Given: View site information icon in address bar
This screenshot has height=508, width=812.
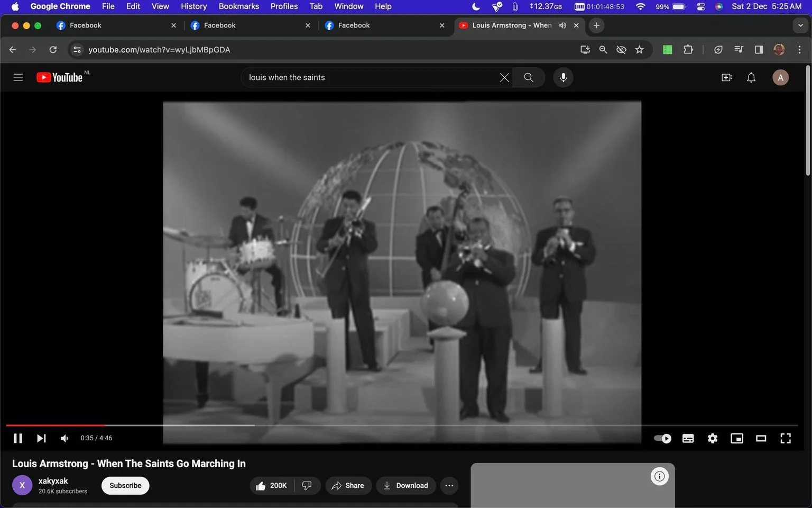Looking at the screenshot, I should point(77,50).
